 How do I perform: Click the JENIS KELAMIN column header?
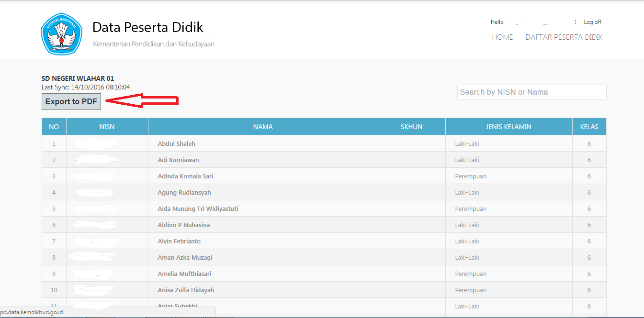tap(508, 126)
